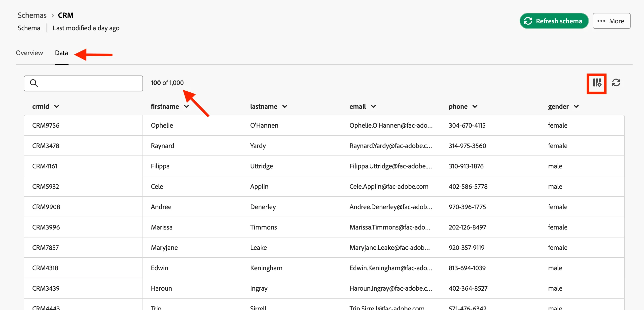This screenshot has width=644, height=310.
Task: Click the lastname cell Applin
Action: pyautogui.click(x=259, y=186)
